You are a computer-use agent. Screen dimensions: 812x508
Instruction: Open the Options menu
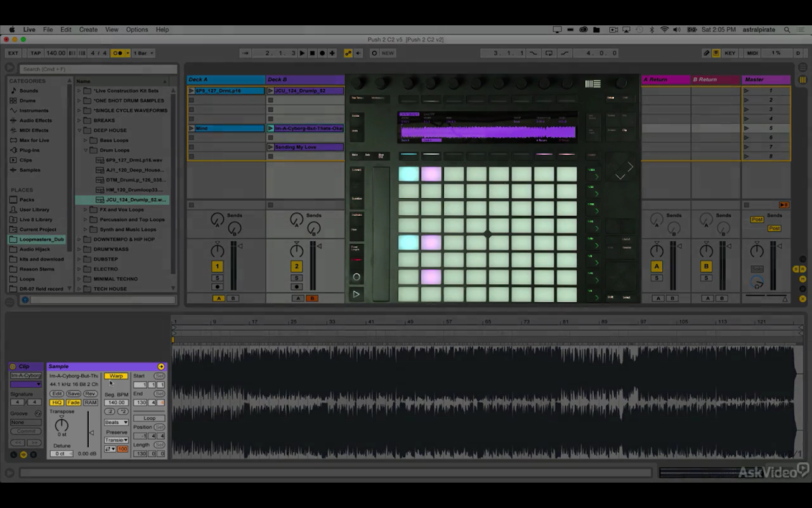[x=136, y=29]
